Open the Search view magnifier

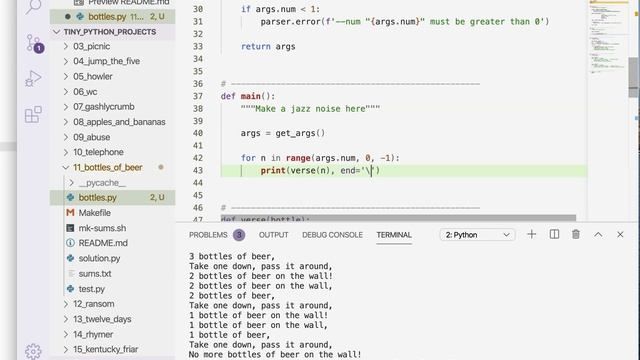(33, 6)
